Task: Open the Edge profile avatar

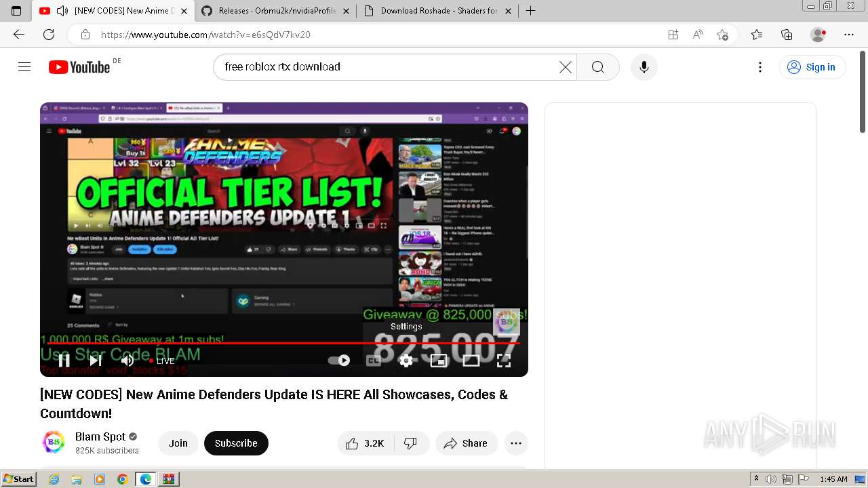Action: click(818, 35)
